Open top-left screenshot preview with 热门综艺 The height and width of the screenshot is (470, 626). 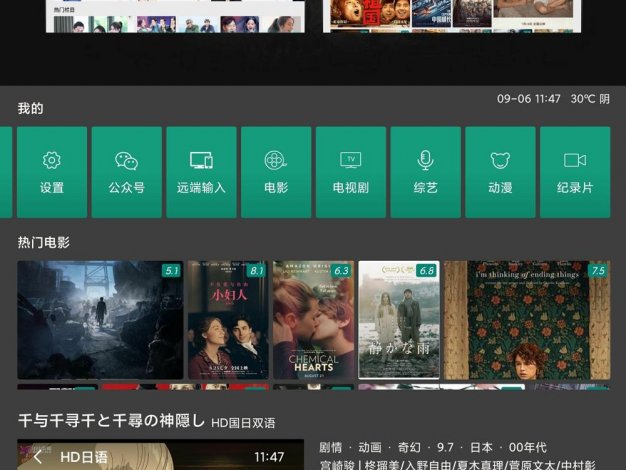coord(175,16)
